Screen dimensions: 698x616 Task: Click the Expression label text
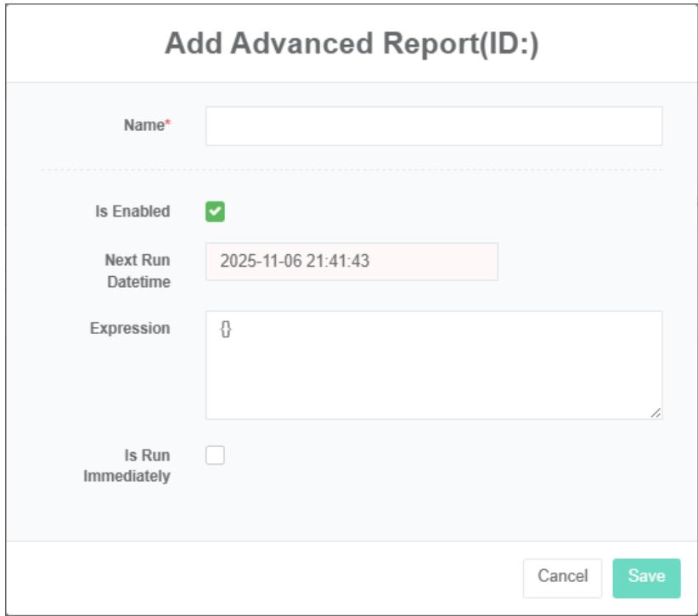coord(130,328)
